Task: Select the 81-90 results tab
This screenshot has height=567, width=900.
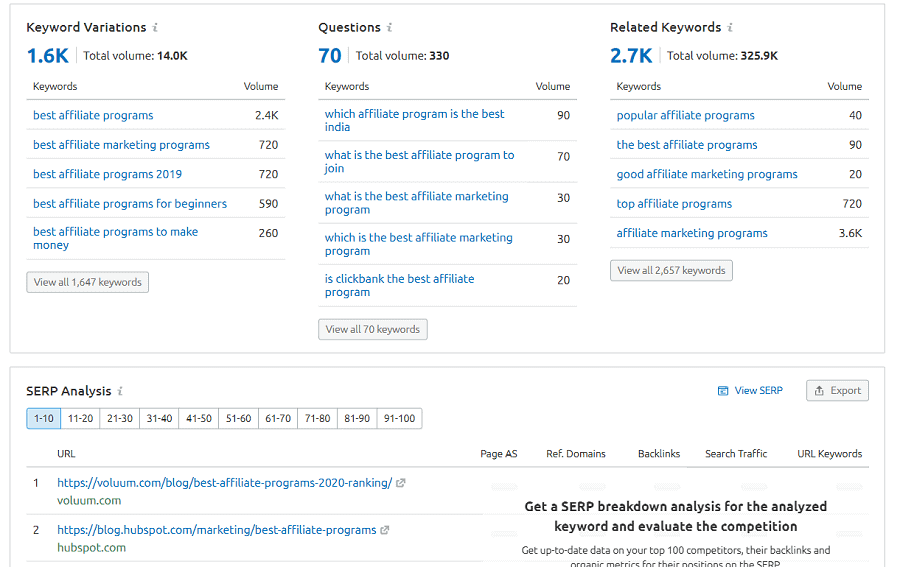Action: point(357,418)
